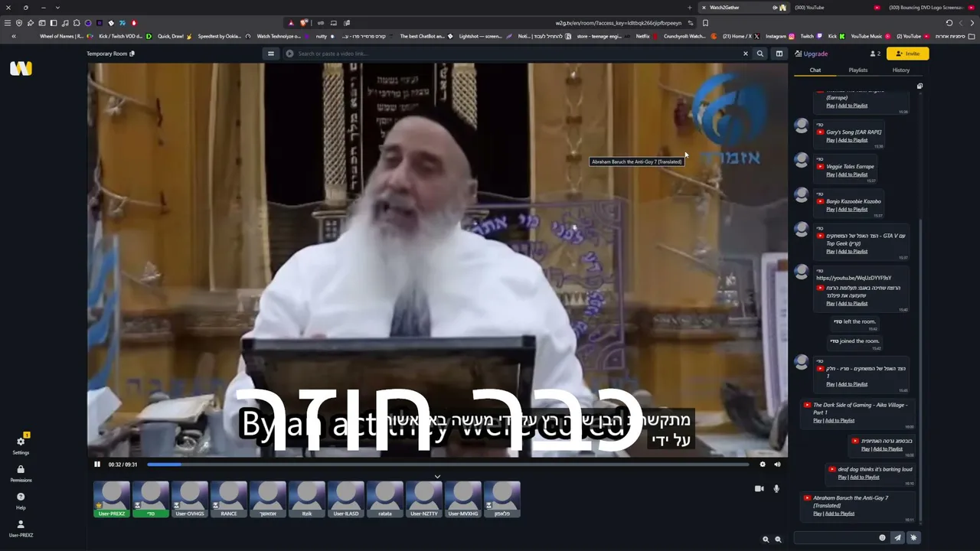
Task: Click the Upgrade link
Action: [812, 54]
